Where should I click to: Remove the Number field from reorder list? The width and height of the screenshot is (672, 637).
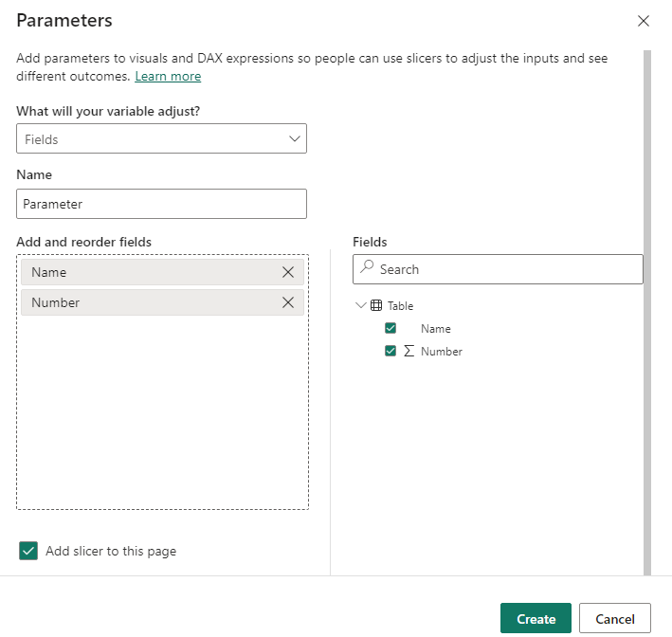(x=288, y=302)
